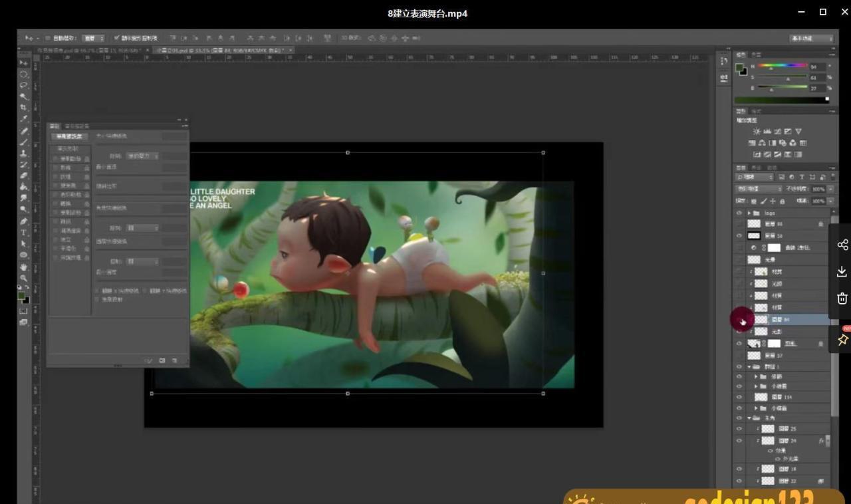Add Curves adjustment icon
This screenshot has height=504, width=851.
tap(777, 132)
